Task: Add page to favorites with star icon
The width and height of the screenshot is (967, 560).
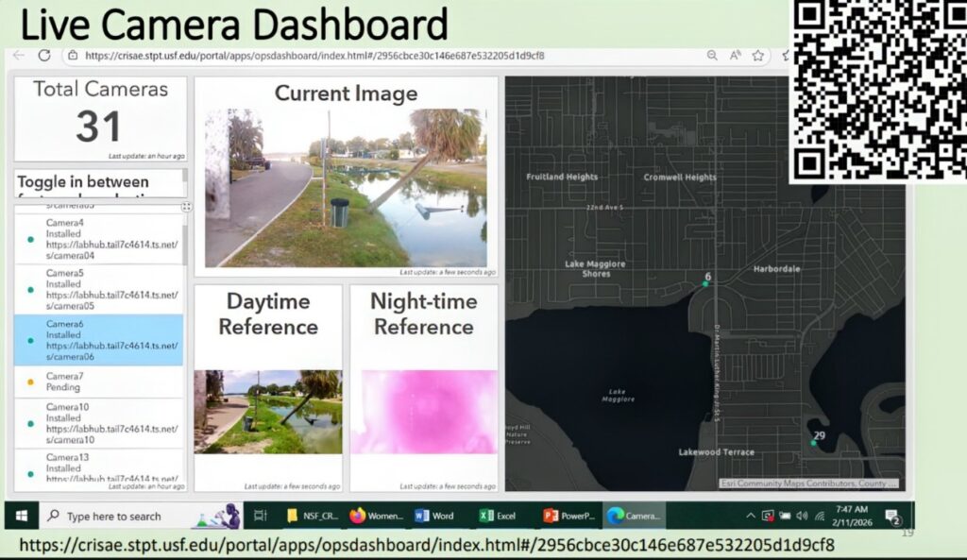Action: (757, 56)
